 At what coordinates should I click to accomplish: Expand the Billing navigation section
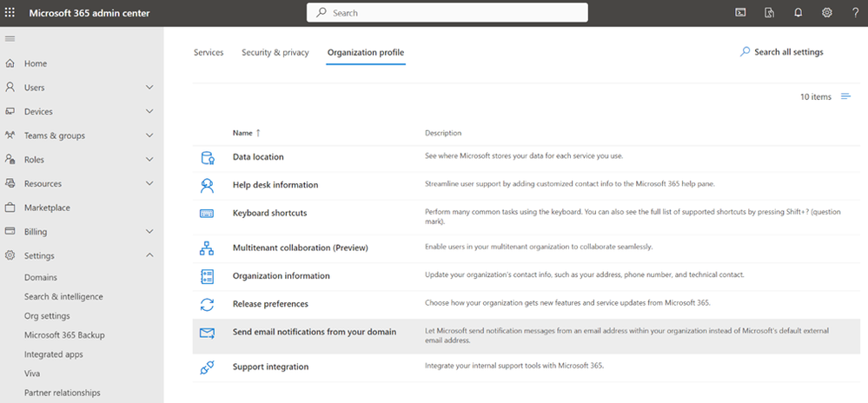tap(149, 232)
